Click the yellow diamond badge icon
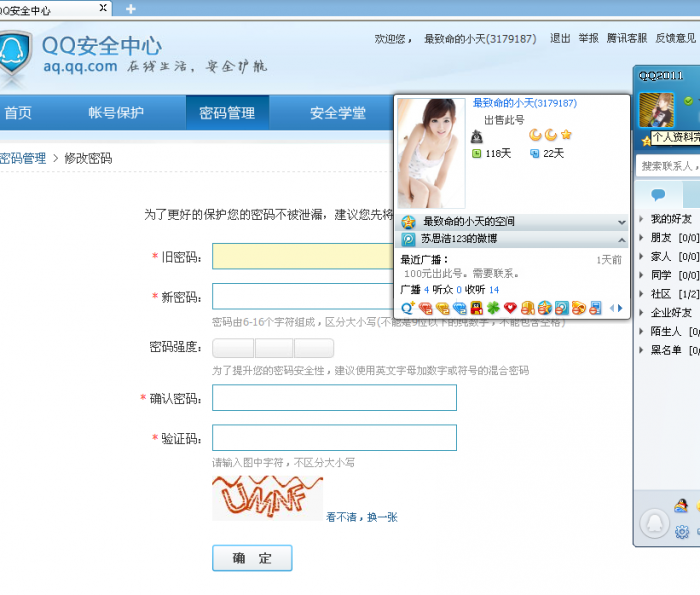This screenshot has height=595, width=700. [442, 308]
